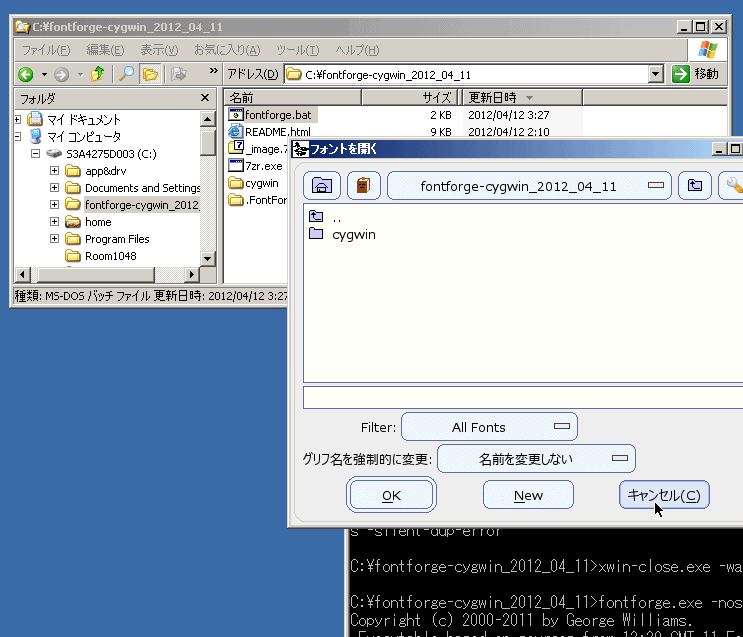Image resolution: width=743 pixels, height=637 pixels.
Task: Expand Documents and Settings tree node
Action: click(54, 188)
